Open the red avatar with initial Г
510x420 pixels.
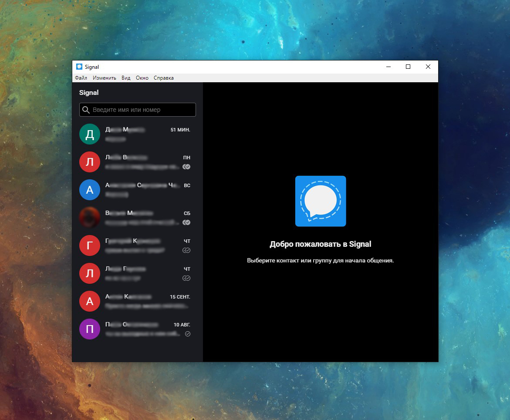pyautogui.click(x=89, y=245)
